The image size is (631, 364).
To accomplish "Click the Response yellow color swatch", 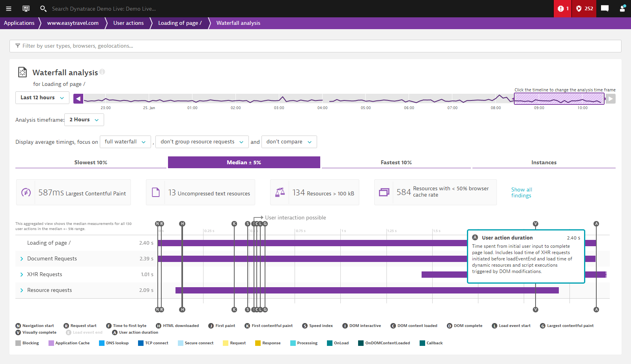I will [x=258, y=343].
